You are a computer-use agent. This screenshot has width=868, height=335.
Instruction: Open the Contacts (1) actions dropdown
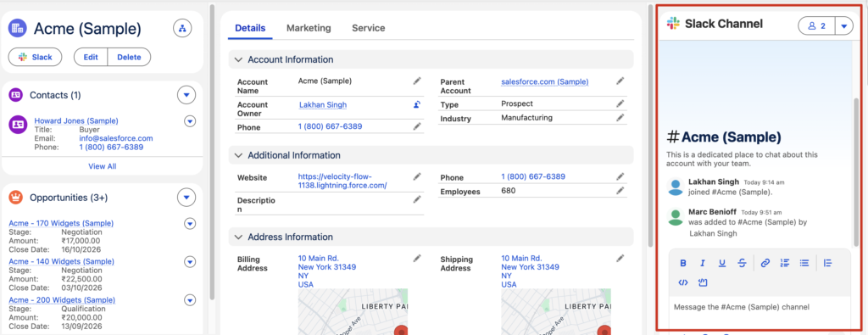coord(186,95)
